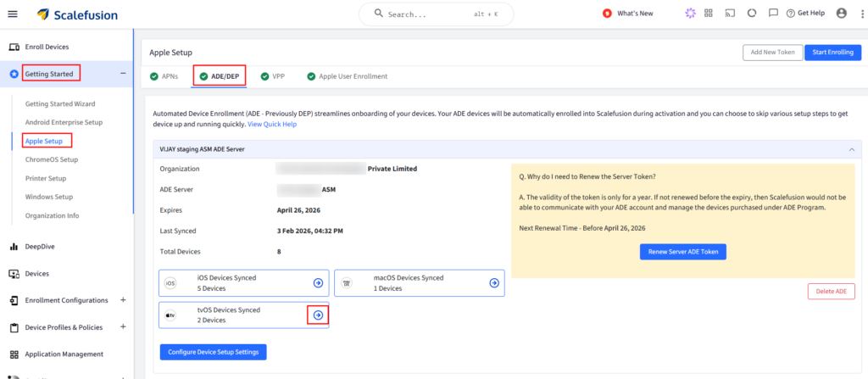This screenshot has height=379, width=868.
Task: Click the Application Management grid icon
Action: (14, 354)
